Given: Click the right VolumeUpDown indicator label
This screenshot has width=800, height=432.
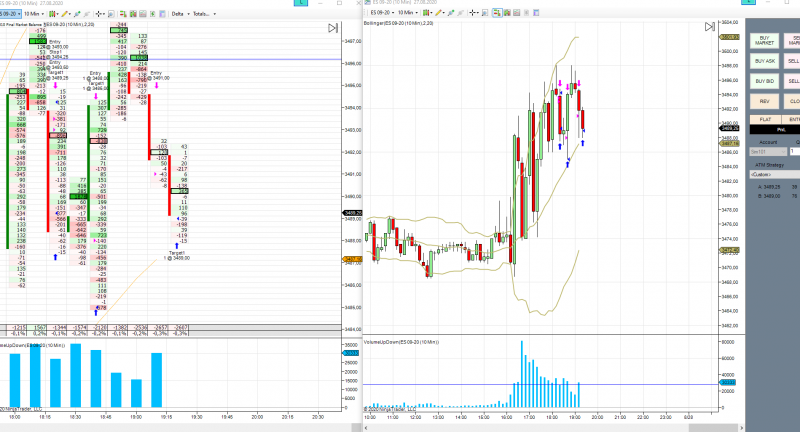Looking at the screenshot, I should [x=402, y=342].
